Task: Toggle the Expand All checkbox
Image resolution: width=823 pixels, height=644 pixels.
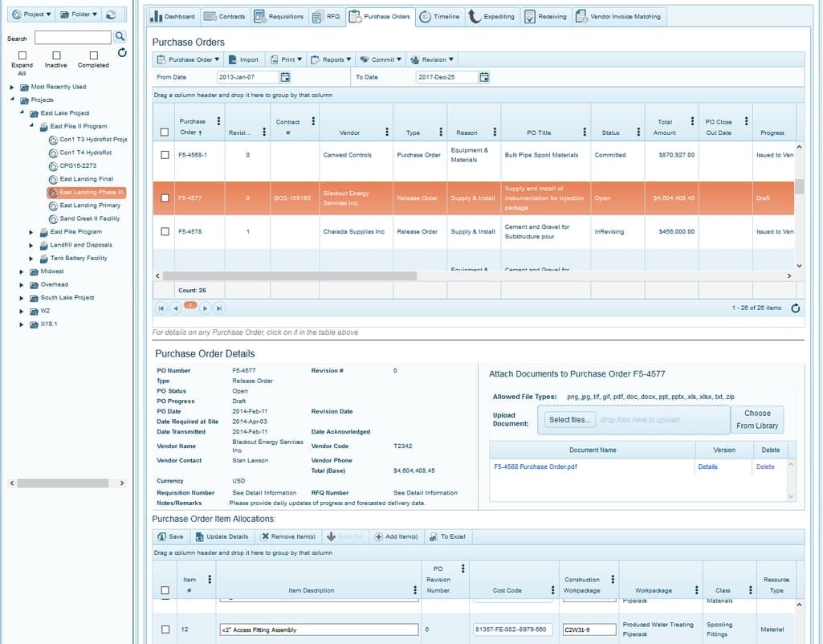Action: (x=22, y=55)
